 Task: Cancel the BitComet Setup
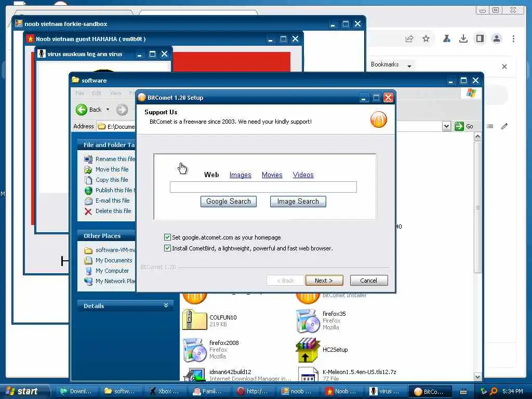click(369, 280)
